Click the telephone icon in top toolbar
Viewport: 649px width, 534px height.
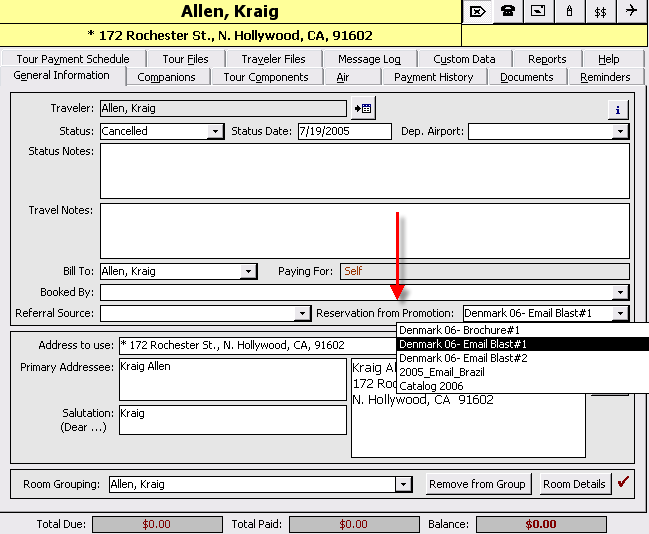click(509, 11)
